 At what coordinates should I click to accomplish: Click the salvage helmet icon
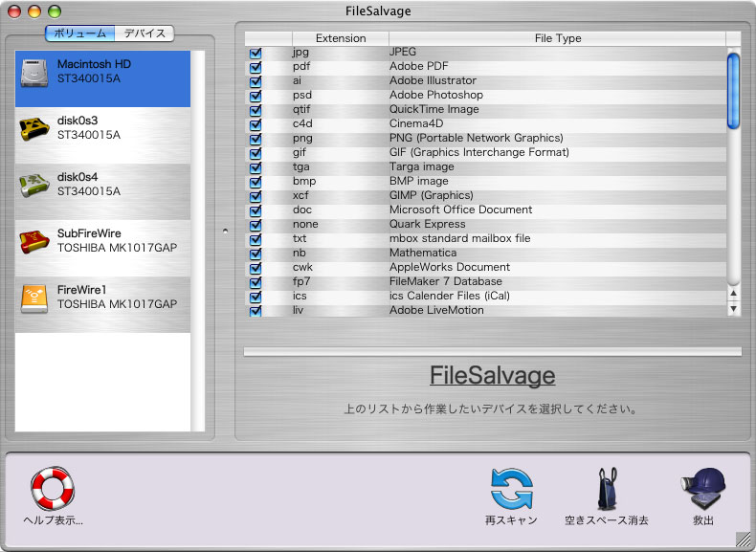point(703,489)
